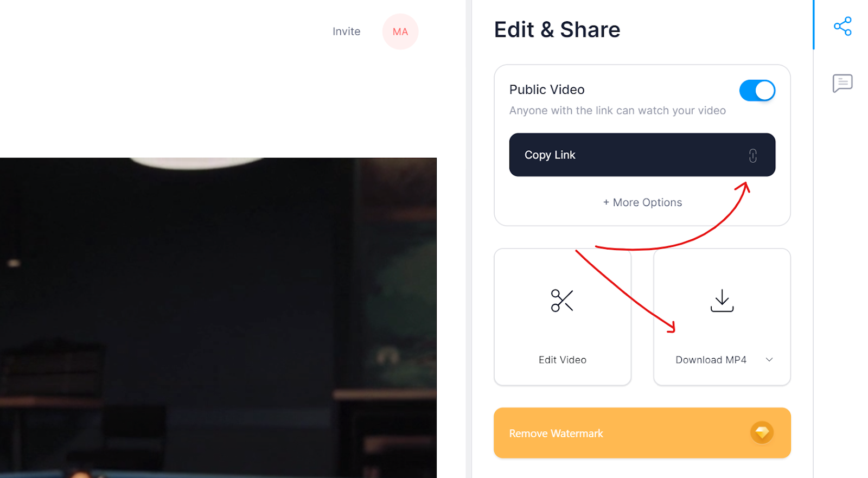
Task: Open the share icon in right sidebar
Action: pyautogui.click(x=843, y=26)
